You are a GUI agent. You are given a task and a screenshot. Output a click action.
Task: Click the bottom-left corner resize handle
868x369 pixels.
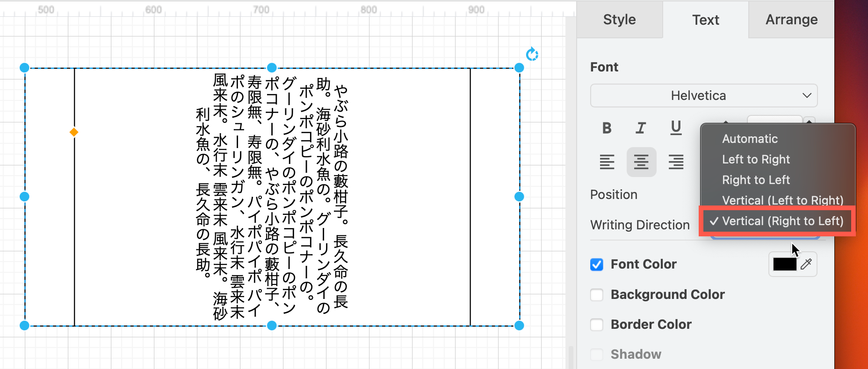pyautogui.click(x=24, y=326)
